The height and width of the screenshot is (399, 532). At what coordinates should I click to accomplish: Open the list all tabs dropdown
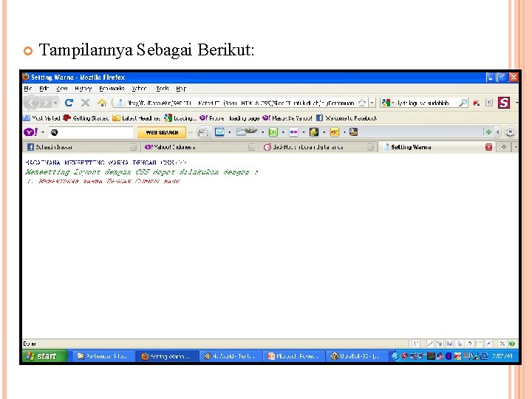point(516,147)
